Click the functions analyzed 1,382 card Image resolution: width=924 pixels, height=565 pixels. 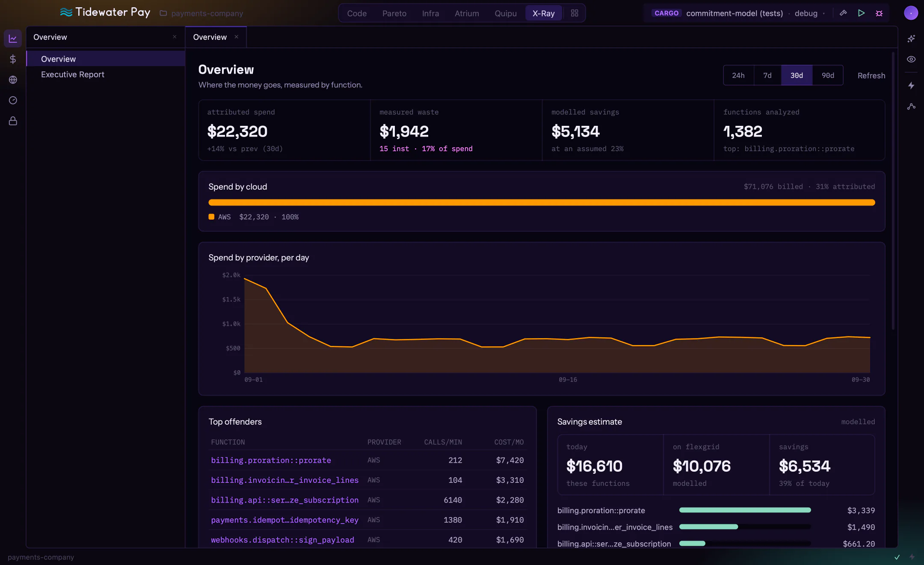tap(800, 130)
